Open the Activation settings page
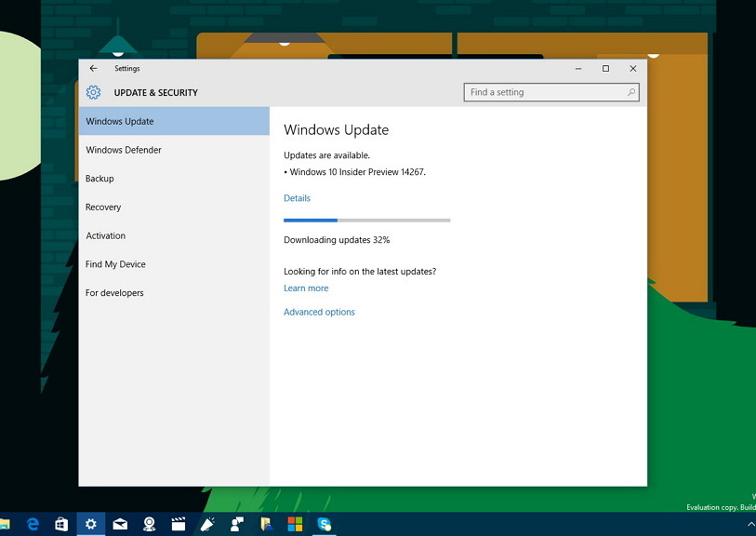Image resolution: width=756 pixels, height=536 pixels. tap(105, 235)
